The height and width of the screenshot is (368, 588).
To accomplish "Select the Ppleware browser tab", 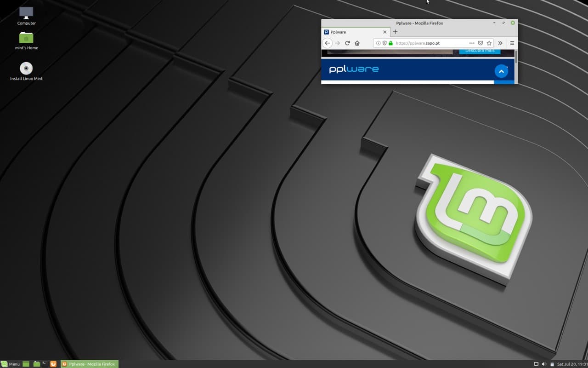I will 351,32.
